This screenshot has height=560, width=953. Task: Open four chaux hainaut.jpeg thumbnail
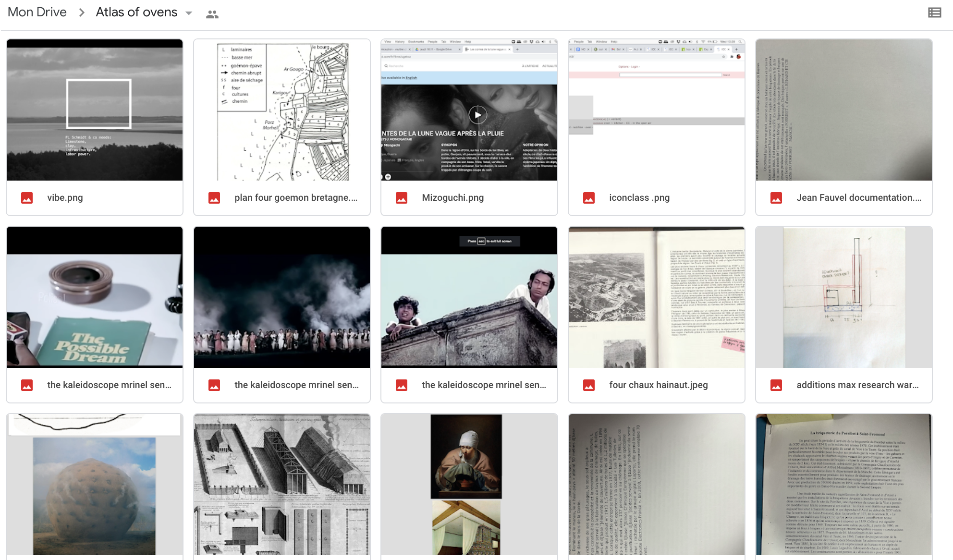pos(657,297)
